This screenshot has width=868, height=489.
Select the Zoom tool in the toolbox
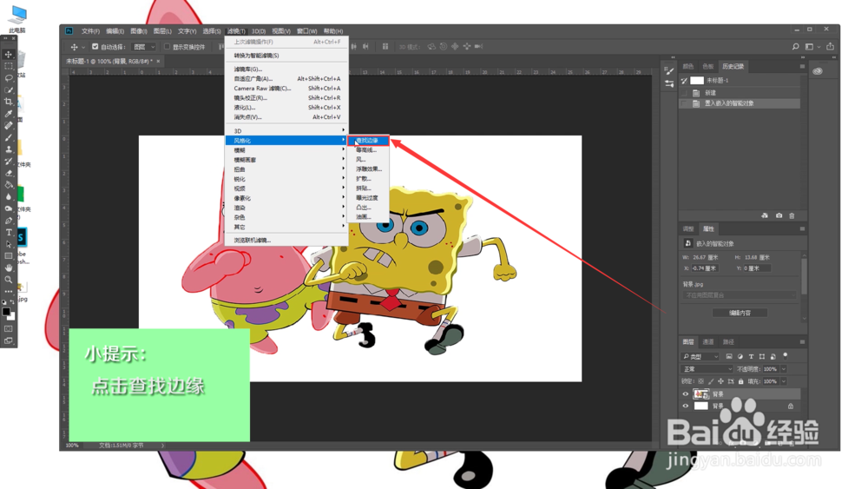[x=9, y=280]
